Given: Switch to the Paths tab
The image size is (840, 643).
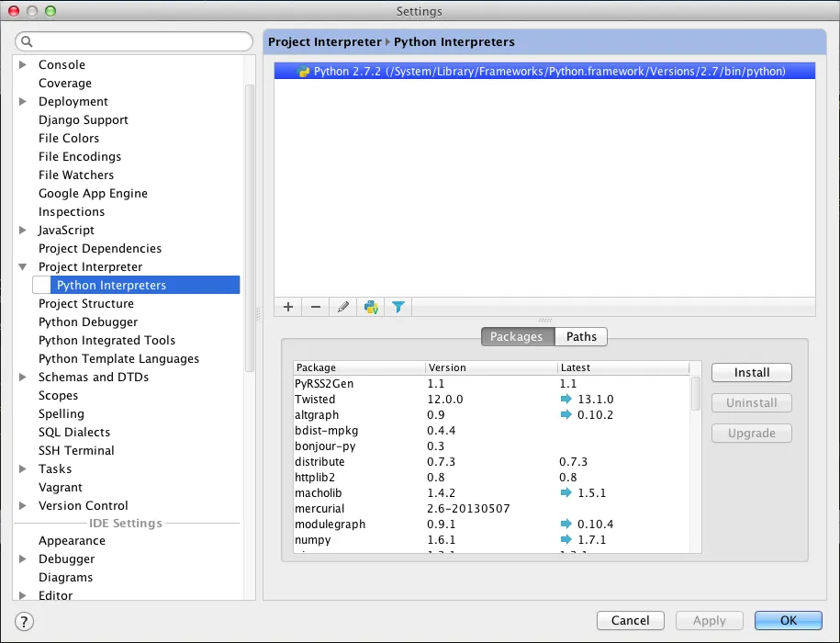Looking at the screenshot, I should [581, 336].
